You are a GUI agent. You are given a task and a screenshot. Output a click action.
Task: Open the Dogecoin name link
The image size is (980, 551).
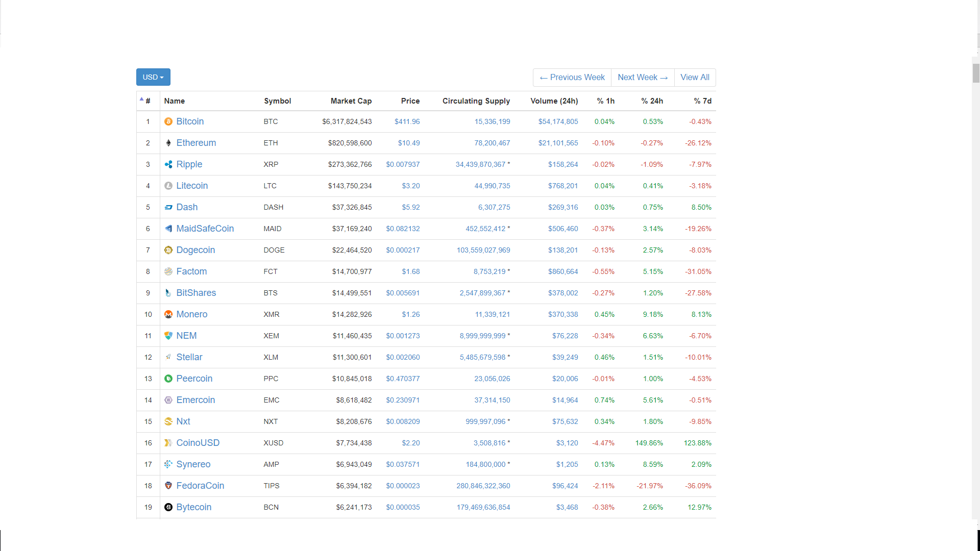click(195, 250)
